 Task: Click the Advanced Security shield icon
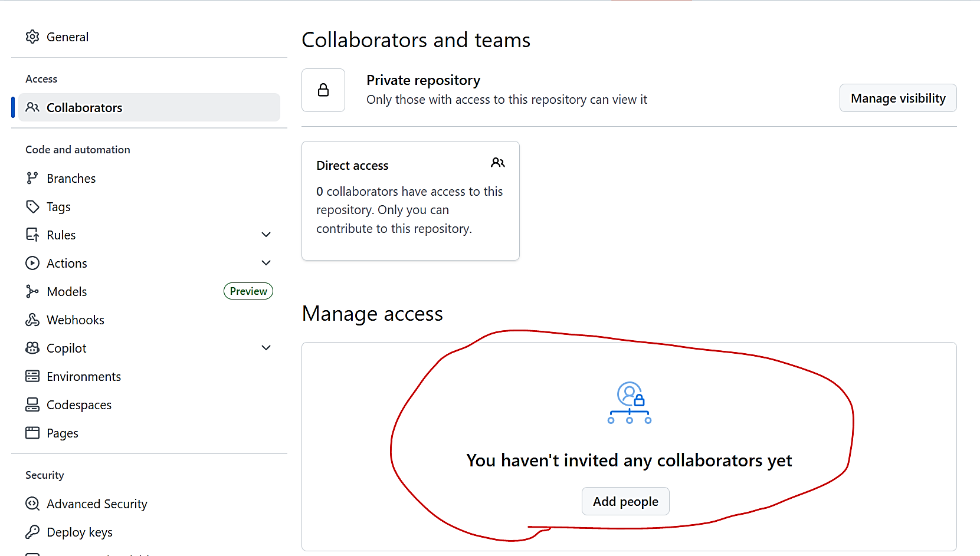32,504
